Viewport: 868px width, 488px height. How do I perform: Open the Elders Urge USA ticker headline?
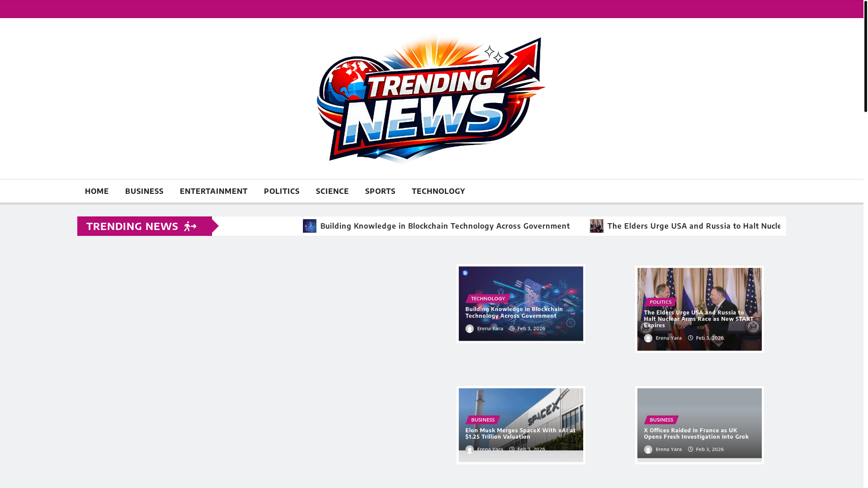click(x=693, y=226)
